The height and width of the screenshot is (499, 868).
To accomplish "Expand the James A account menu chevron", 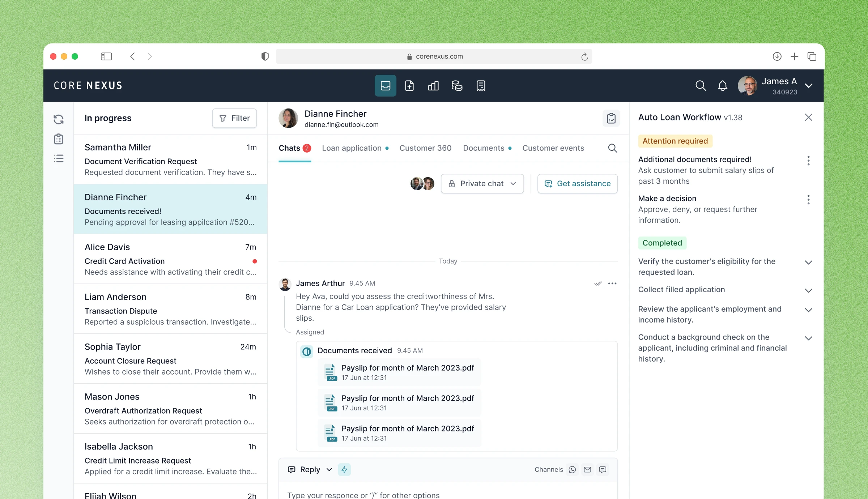I will point(809,86).
